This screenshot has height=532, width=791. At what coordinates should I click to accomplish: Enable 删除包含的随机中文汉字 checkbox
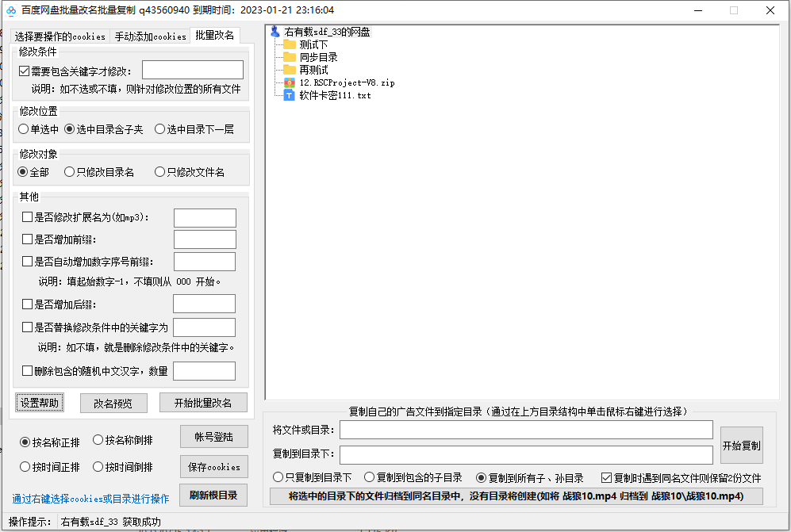(27, 370)
